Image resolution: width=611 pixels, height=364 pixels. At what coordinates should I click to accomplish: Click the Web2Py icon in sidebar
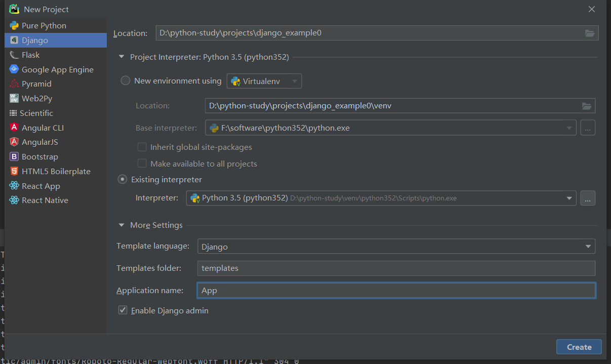pyautogui.click(x=14, y=98)
